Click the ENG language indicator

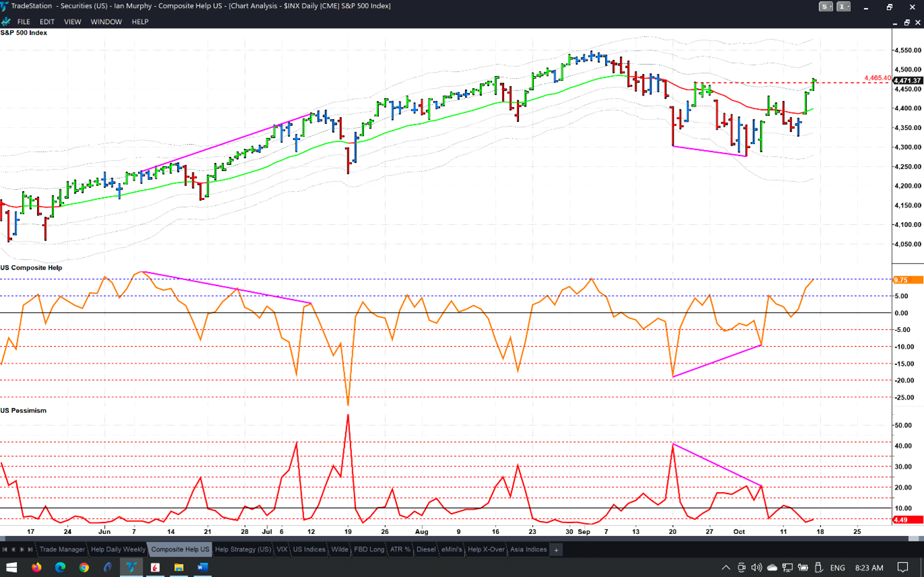click(x=837, y=568)
